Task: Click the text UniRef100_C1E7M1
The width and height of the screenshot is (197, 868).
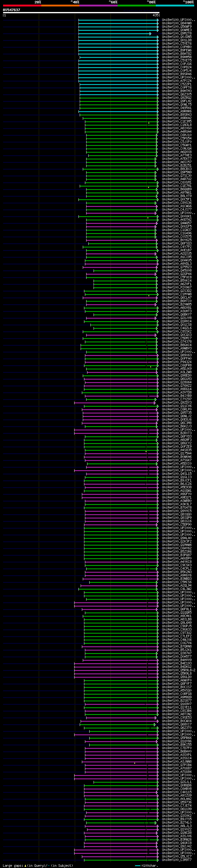Action: 177,186
